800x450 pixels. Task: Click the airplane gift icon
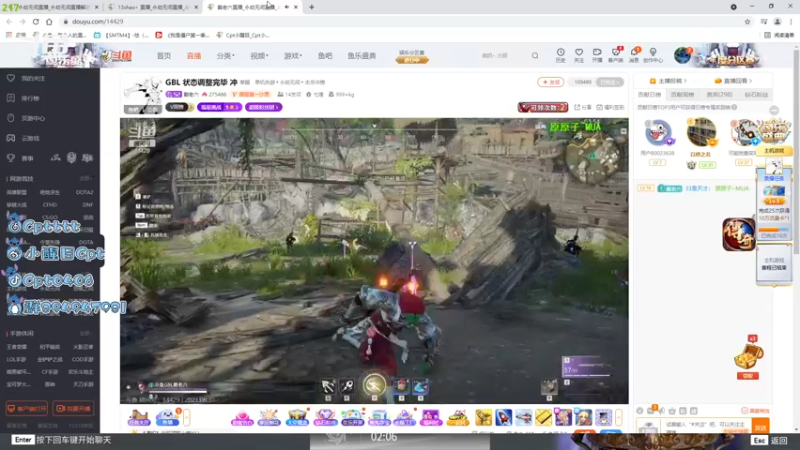(523, 417)
